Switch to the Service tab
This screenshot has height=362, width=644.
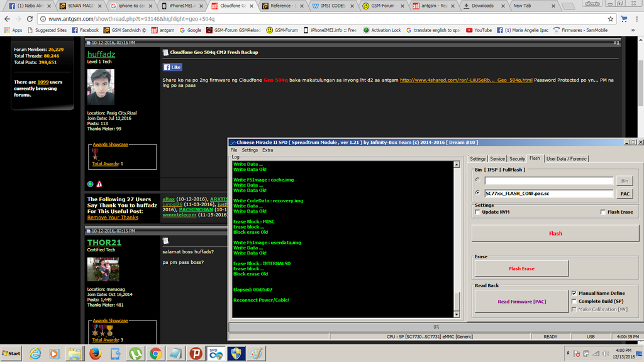coord(497,159)
